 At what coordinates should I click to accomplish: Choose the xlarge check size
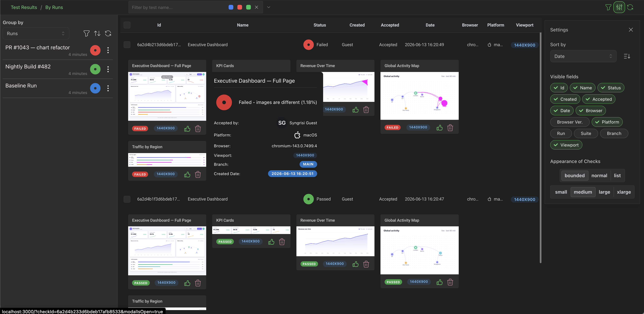click(624, 192)
